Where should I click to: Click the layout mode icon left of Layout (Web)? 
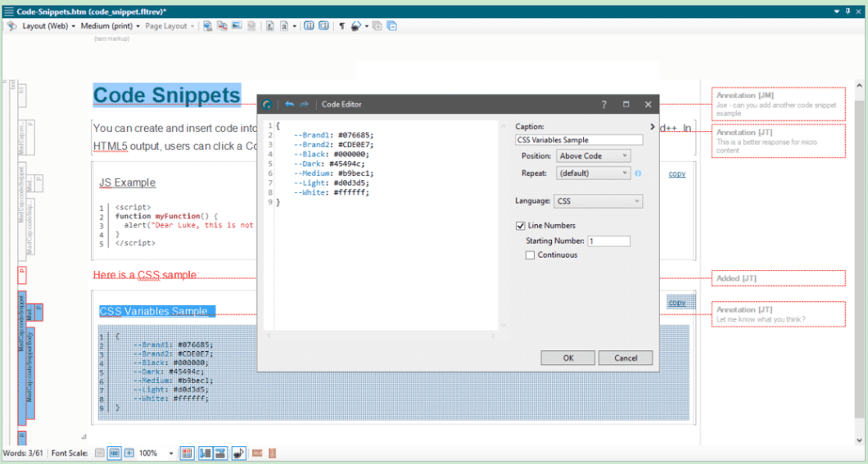coord(11,26)
